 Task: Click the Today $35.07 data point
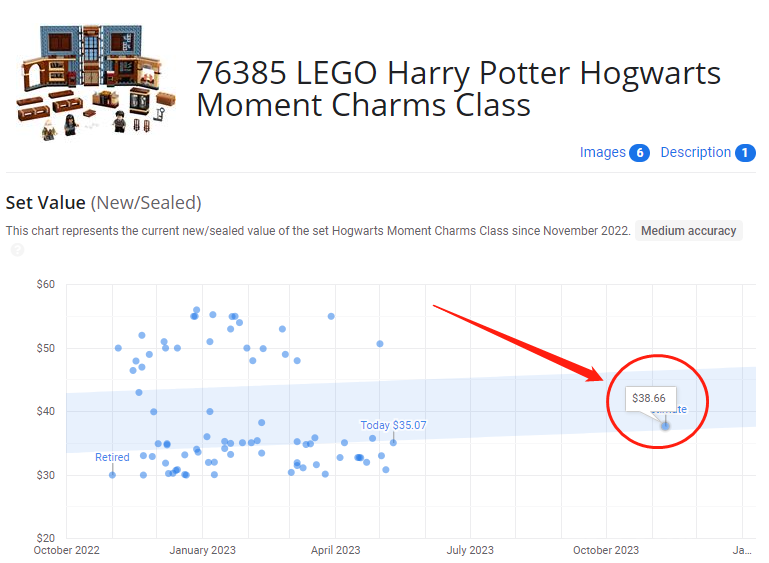393,443
